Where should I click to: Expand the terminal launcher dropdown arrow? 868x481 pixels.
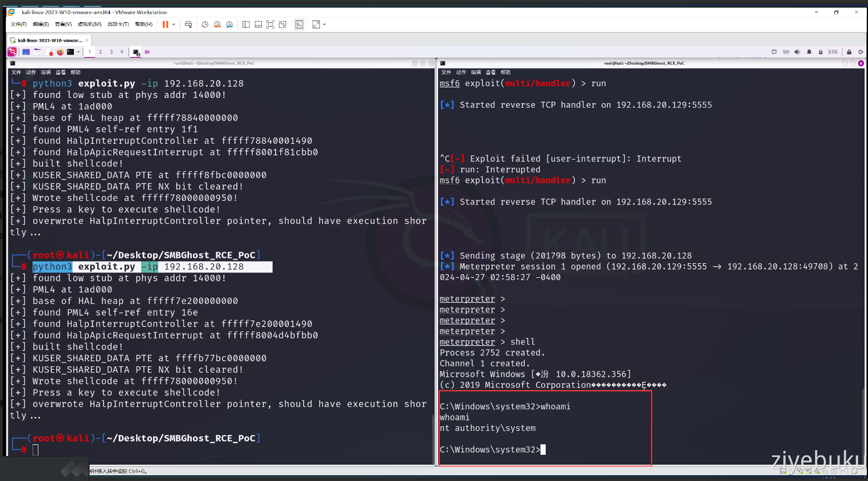(78, 52)
